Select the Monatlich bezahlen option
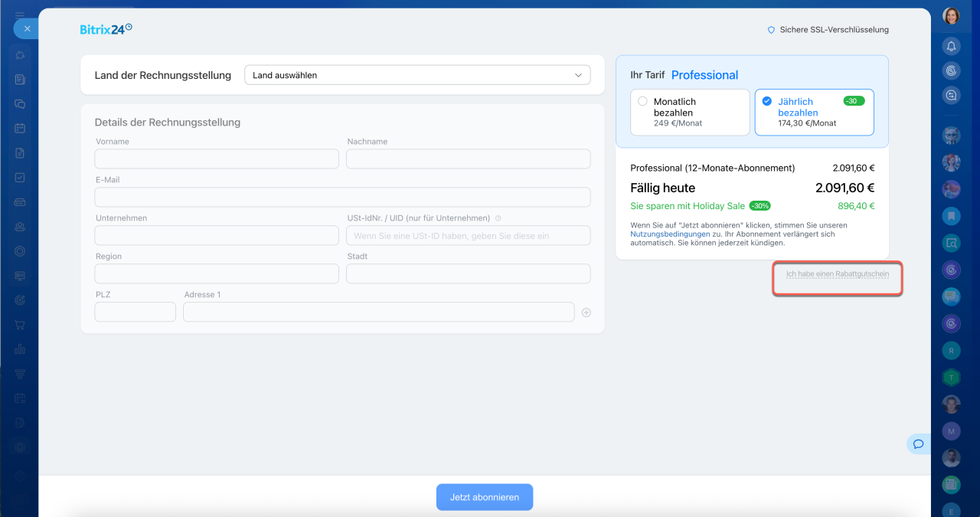The width and height of the screenshot is (980, 517). coord(642,102)
